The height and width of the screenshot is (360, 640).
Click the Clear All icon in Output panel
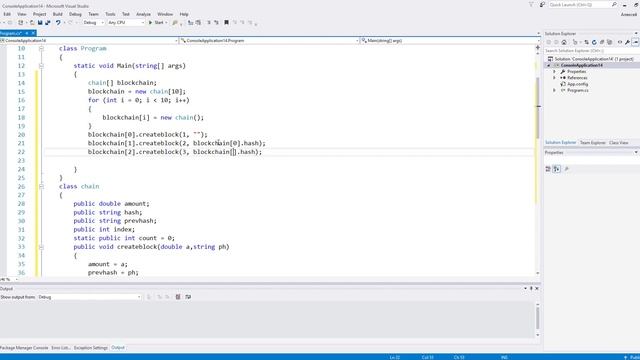(x=178, y=297)
